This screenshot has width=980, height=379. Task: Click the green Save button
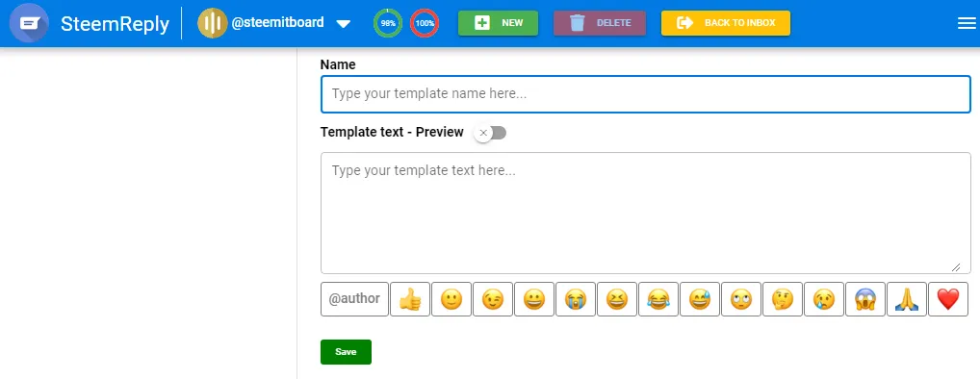point(346,351)
